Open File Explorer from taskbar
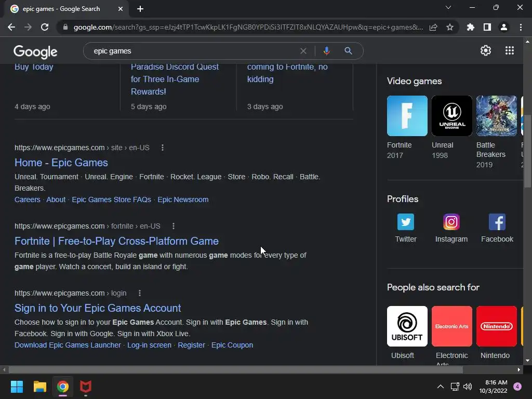The width and height of the screenshot is (532, 399). [x=39, y=387]
